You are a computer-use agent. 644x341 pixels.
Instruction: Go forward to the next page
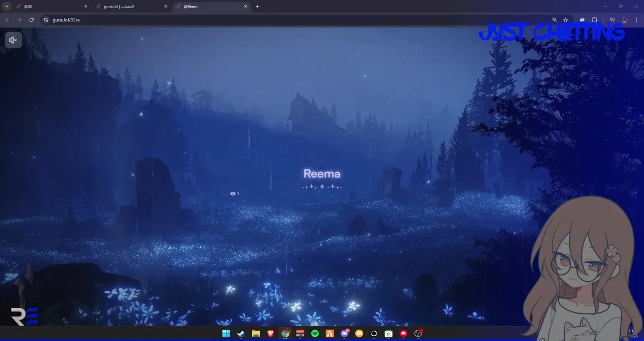pyautogui.click(x=19, y=20)
